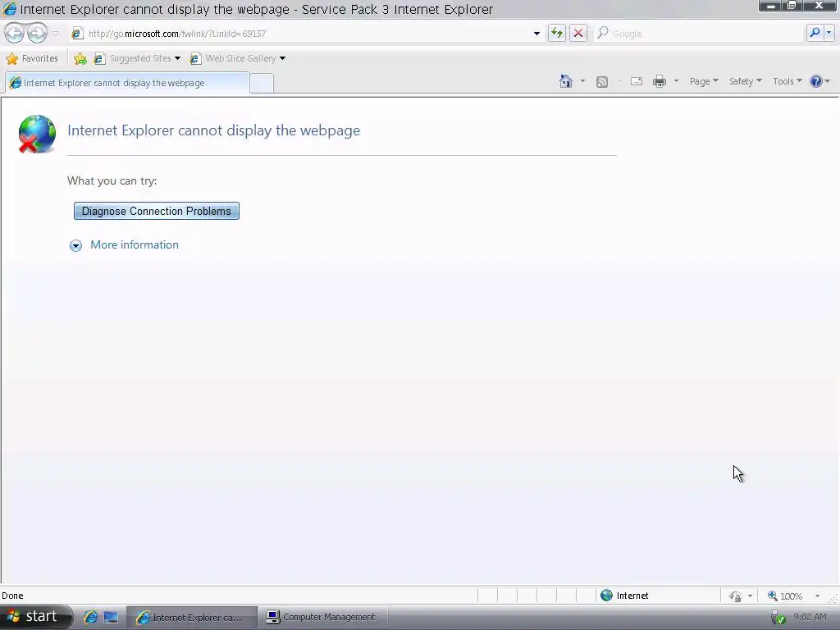840x630 pixels.
Task: Expand the address bar history dropdown
Action: pyautogui.click(x=536, y=33)
